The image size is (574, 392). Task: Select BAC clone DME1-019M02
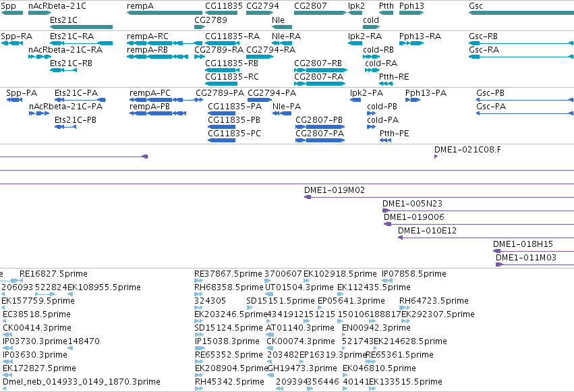(439, 197)
